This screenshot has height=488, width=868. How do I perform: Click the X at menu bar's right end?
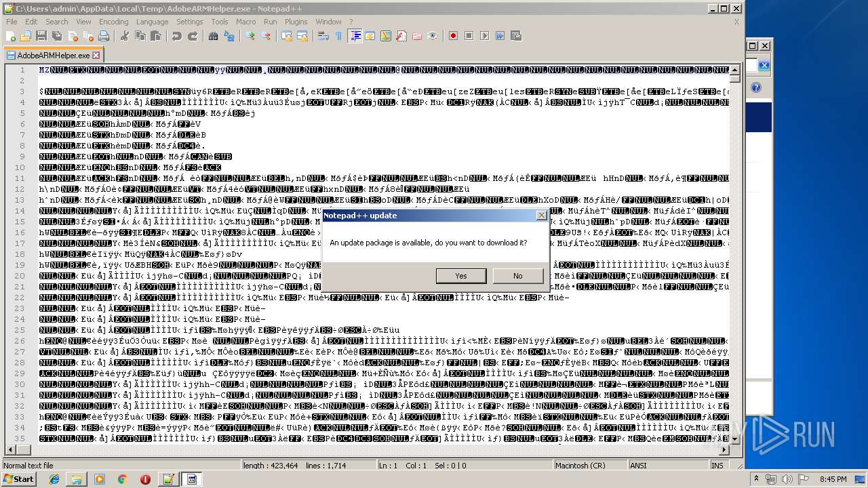click(x=736, y=22)
